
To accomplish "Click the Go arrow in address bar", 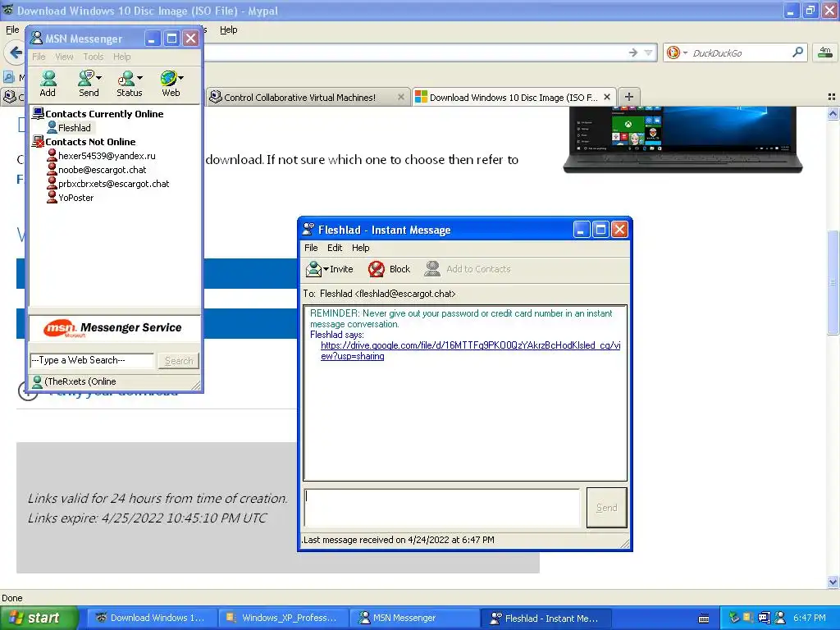I will pyautogui.click(x=633, y=52).
